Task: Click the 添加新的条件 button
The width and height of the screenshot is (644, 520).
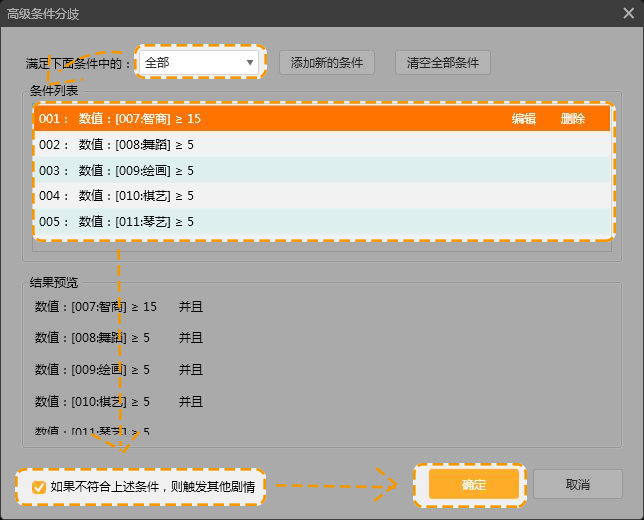Action: [x=326, y=63]
